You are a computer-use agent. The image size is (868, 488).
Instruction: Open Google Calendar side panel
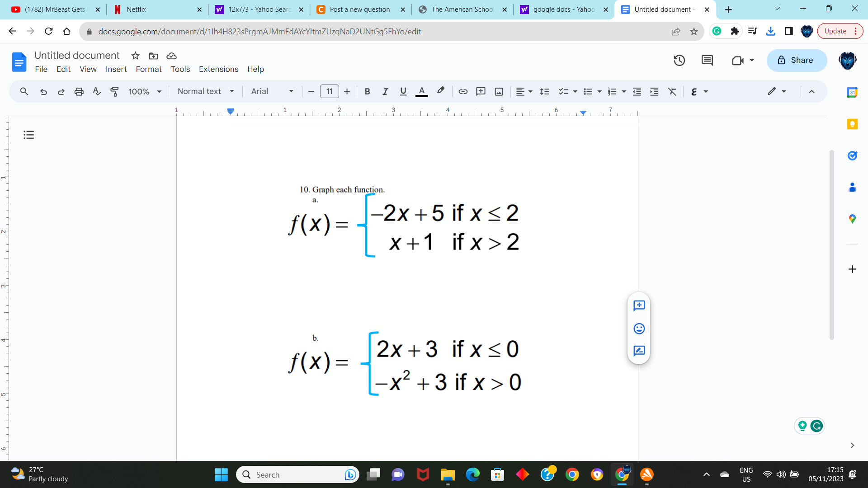(852, 93)
